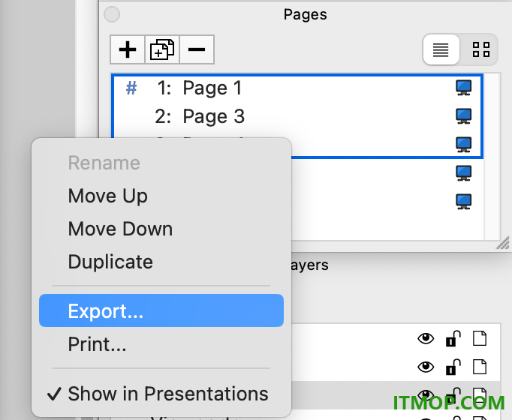This screenshot has width=512, height=420.
Task: Click the Pages panel close circle
Action: click(x=112, y=14)
